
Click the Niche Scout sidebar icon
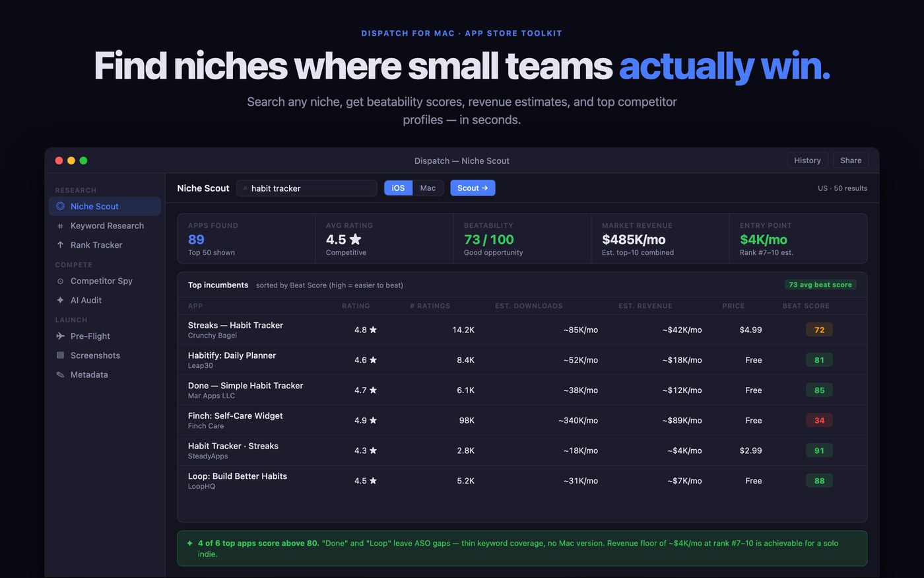pos(60,206)
